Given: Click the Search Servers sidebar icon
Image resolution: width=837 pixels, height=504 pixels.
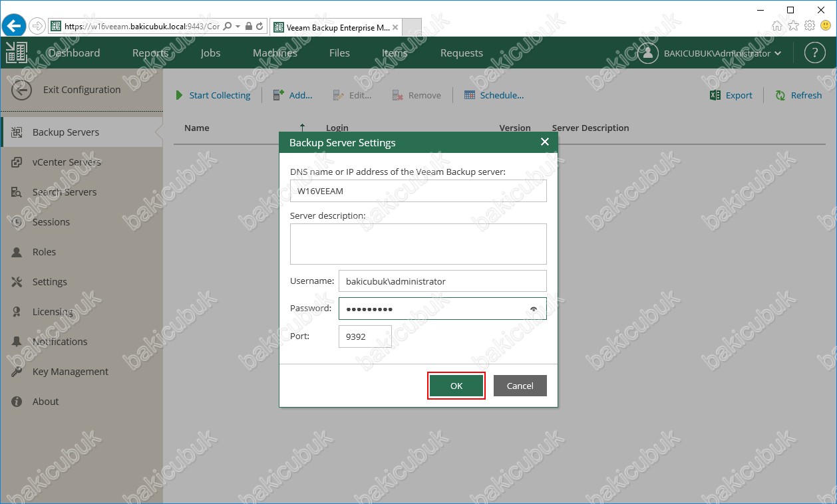Looking at the screenshot, I should [17, 192].
